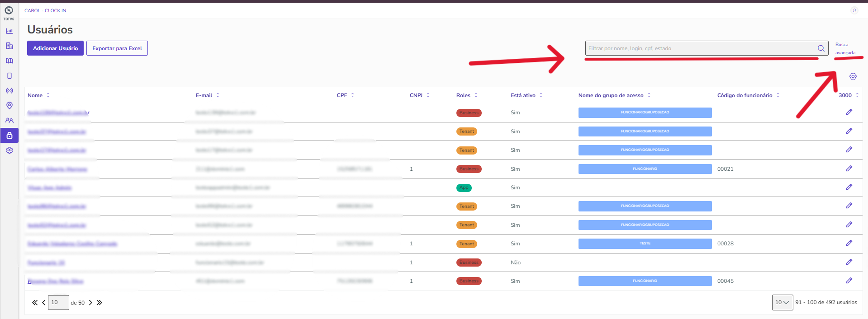Open table column settings gear above the table

(853, 77)
